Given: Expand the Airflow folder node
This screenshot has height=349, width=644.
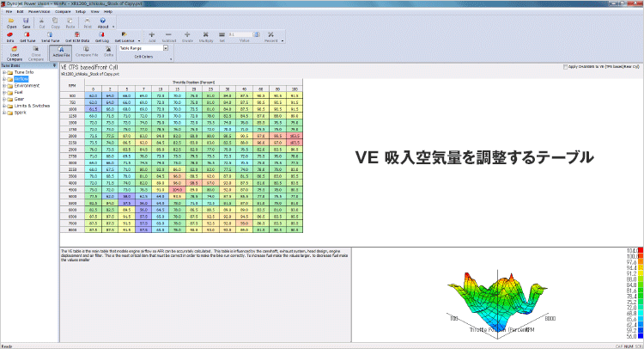Looking at the screenshot, I should [x=4, y=79].
